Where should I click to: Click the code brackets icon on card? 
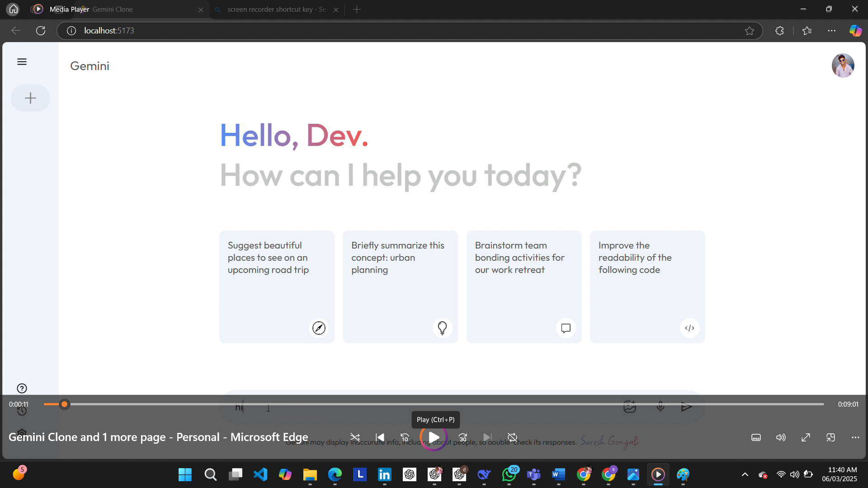[x=689, y=328]
